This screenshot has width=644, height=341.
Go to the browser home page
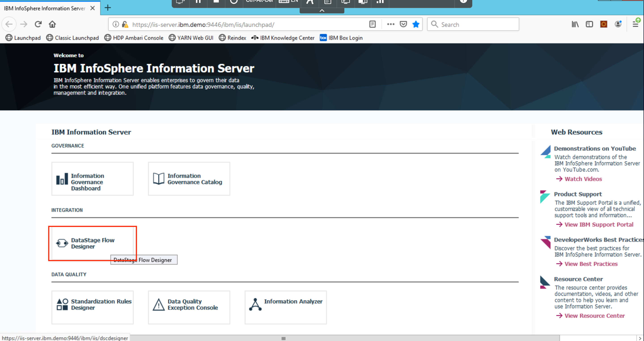tap(52, 24)
